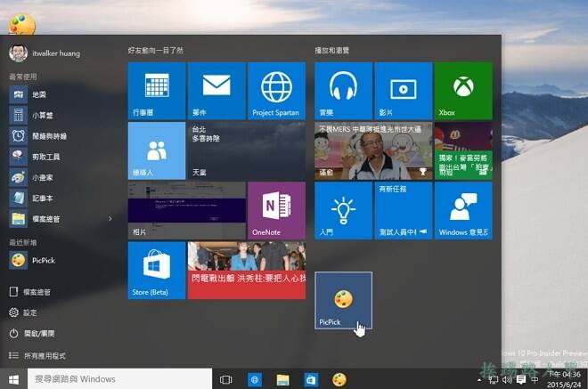Open the Spartan browser taskbar icon
The width and height of the screenshot is (588, 389).
pyautogui.click(x=255, y=379)
